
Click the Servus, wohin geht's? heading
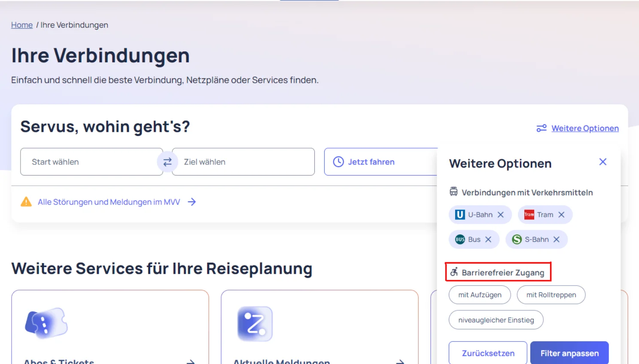tap(105, 127)
